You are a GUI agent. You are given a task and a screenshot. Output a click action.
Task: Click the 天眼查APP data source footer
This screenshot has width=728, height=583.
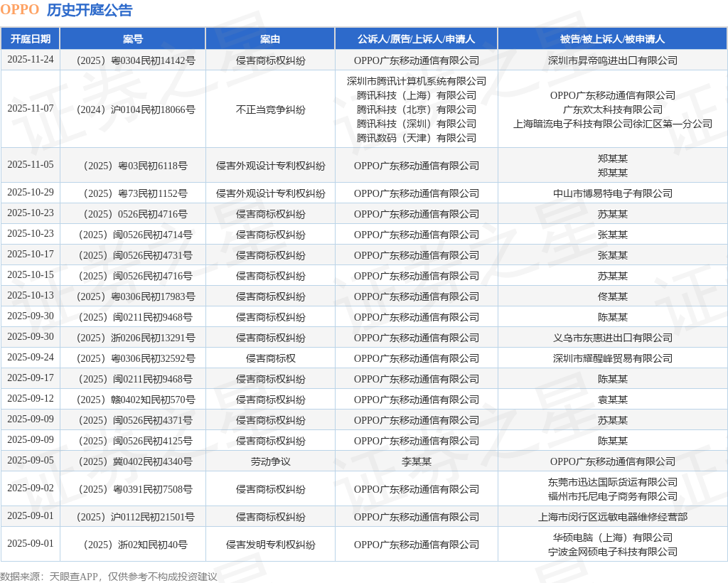(x=77, y=577)
